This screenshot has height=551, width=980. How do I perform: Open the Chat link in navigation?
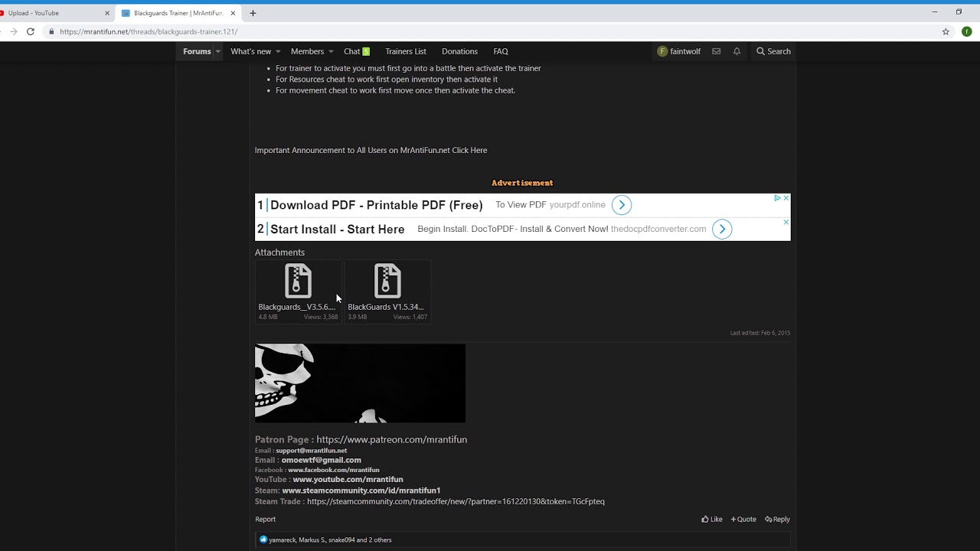point(357,51)
